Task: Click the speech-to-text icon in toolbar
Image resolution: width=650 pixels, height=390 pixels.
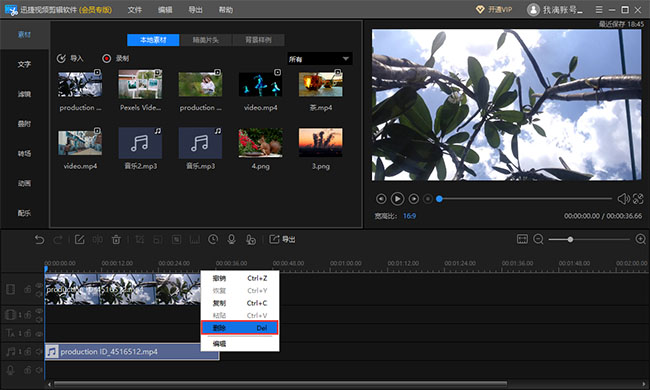Action: 250,240
